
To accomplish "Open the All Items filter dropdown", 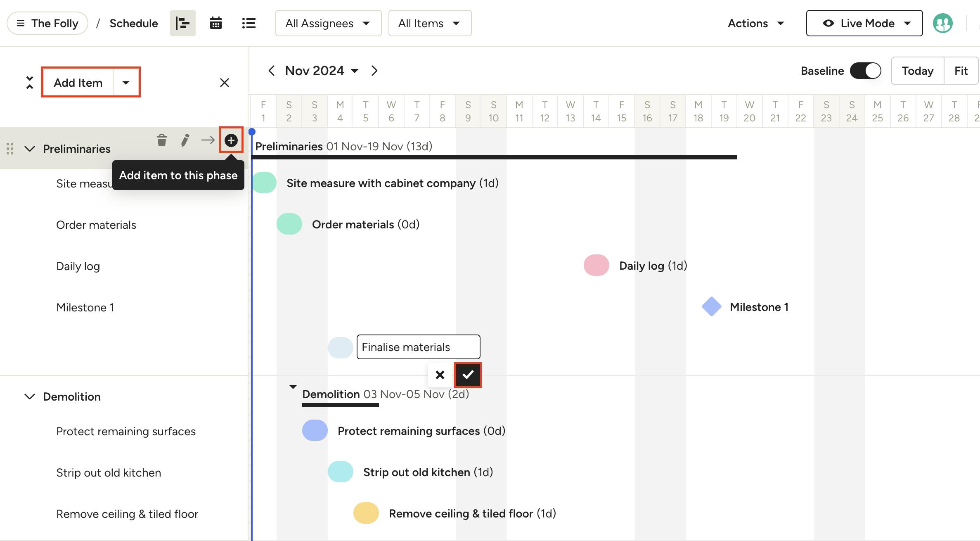I will click(x=429, y=23).
